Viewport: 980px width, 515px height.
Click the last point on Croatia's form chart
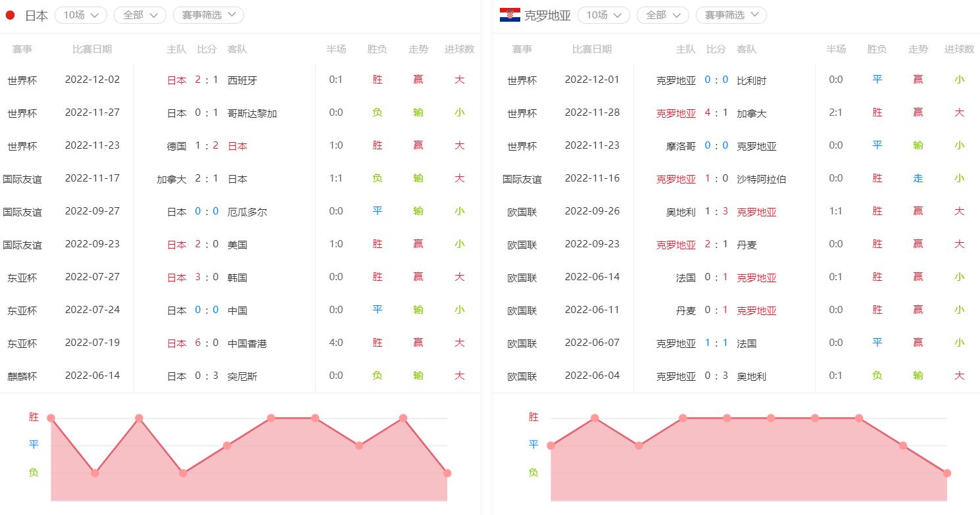click(x=946, y=473)
